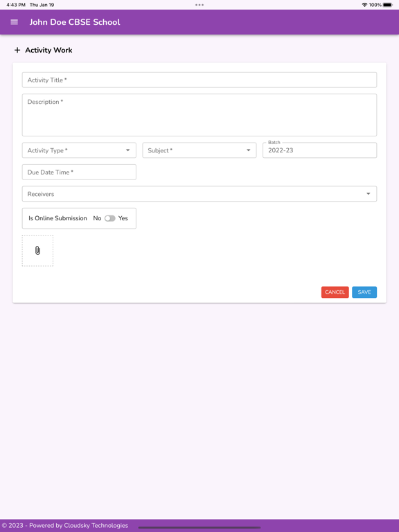Tap the three-dot multitasking indicator at top
Screen dimensions: 399x532
199,5
